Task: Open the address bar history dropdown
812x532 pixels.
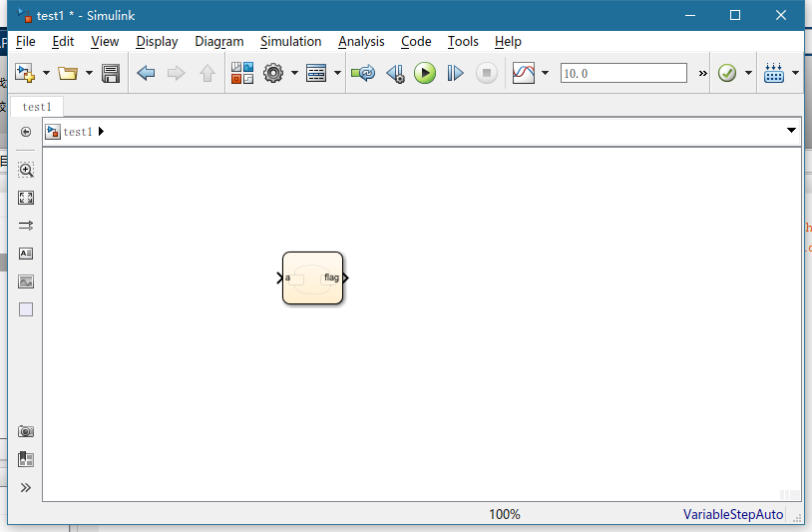Action: (x=791, y=130)
